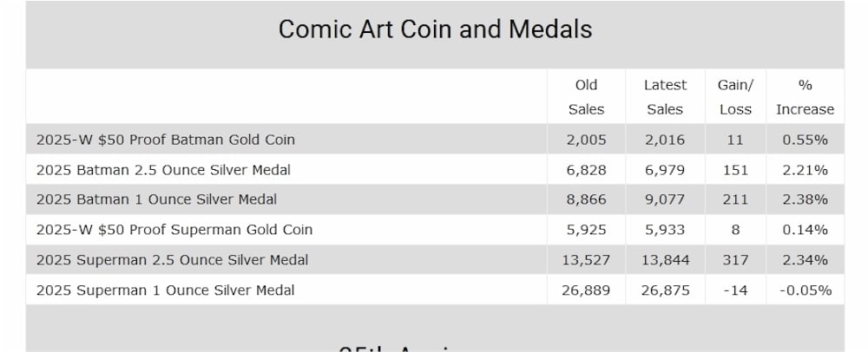Select 2025 Superman 1 Ounce Silver Medal
Image resolution: width=868 pixels, height=352 pixels.
(166, 290)
